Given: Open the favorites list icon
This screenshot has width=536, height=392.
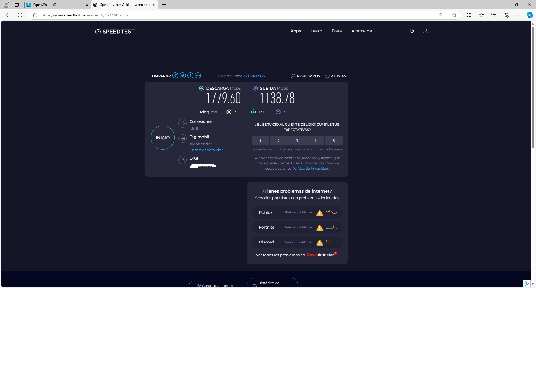Looking at the screenshot, I should tap(481, 15).
